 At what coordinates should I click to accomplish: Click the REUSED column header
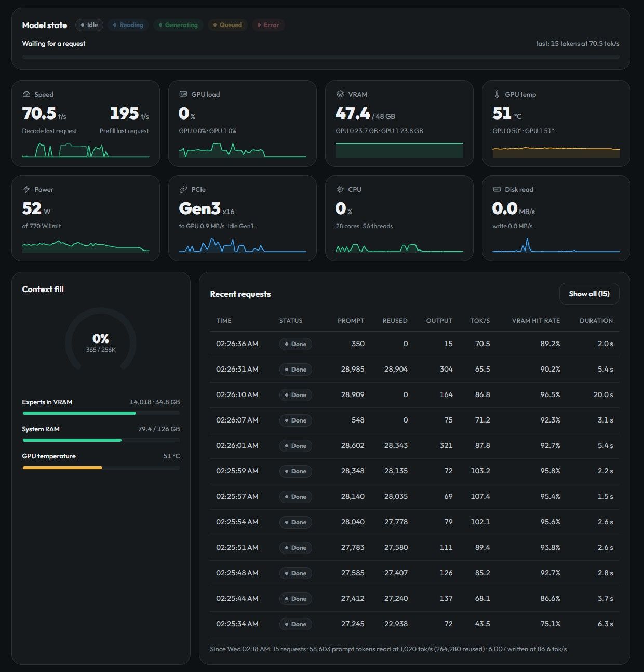395,321
